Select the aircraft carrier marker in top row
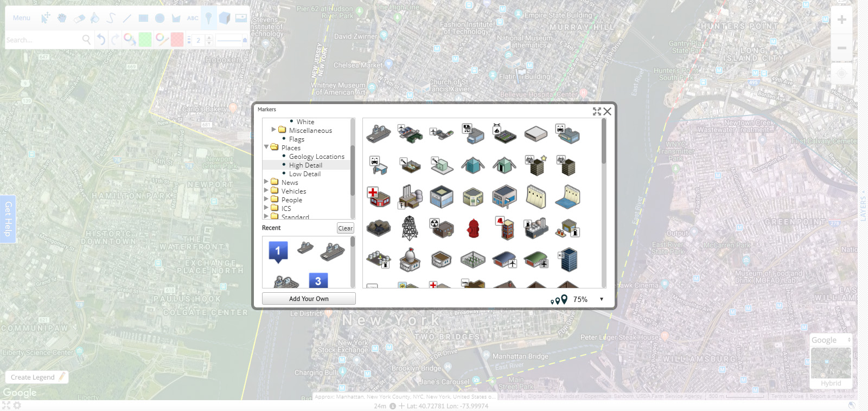 pos(378,133)
